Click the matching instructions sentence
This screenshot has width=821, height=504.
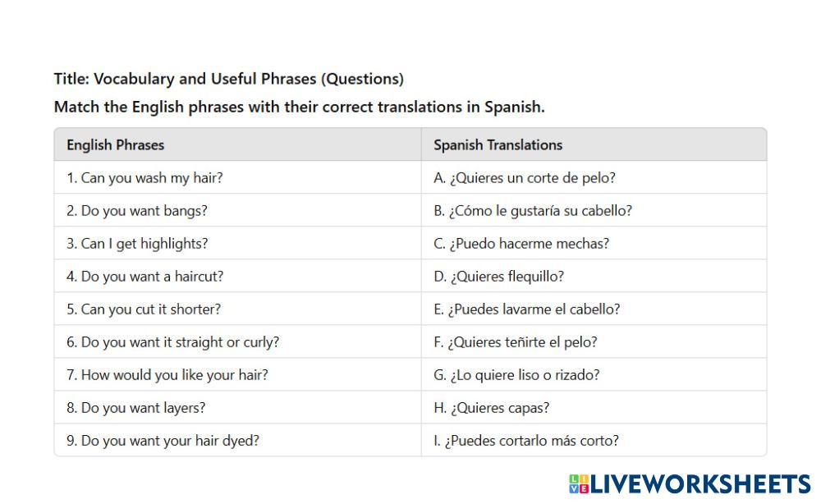point(299,107)
